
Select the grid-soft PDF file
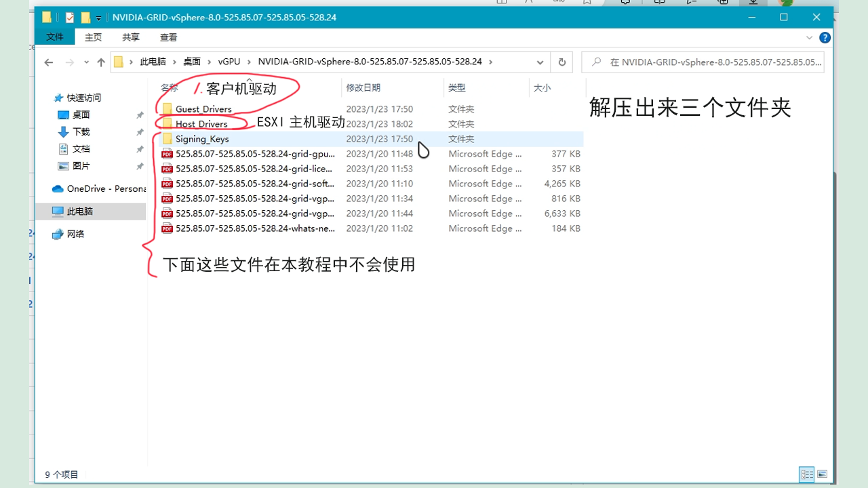click(255, 184)
